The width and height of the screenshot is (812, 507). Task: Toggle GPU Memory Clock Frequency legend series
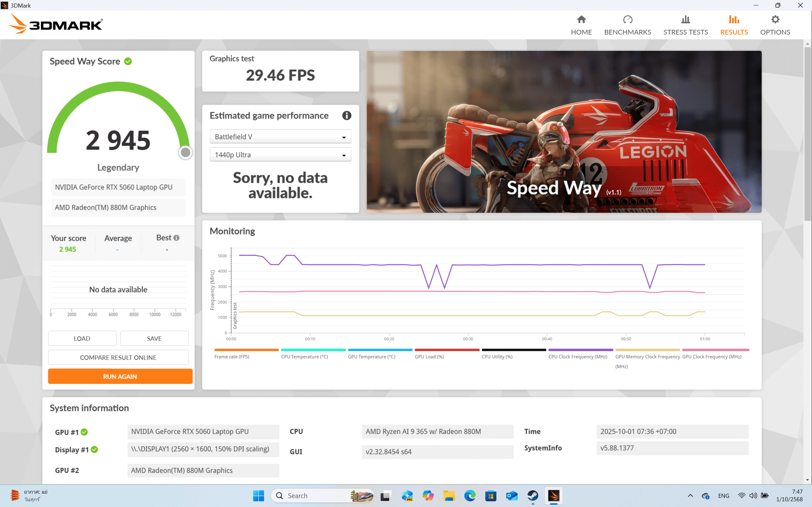pyautogui.click(x=647, y=356)
